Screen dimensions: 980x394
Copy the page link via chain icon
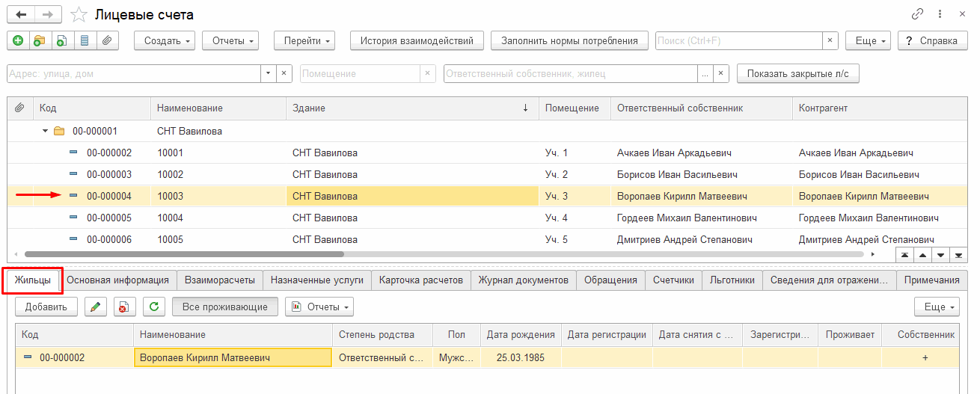pos(917,14)
